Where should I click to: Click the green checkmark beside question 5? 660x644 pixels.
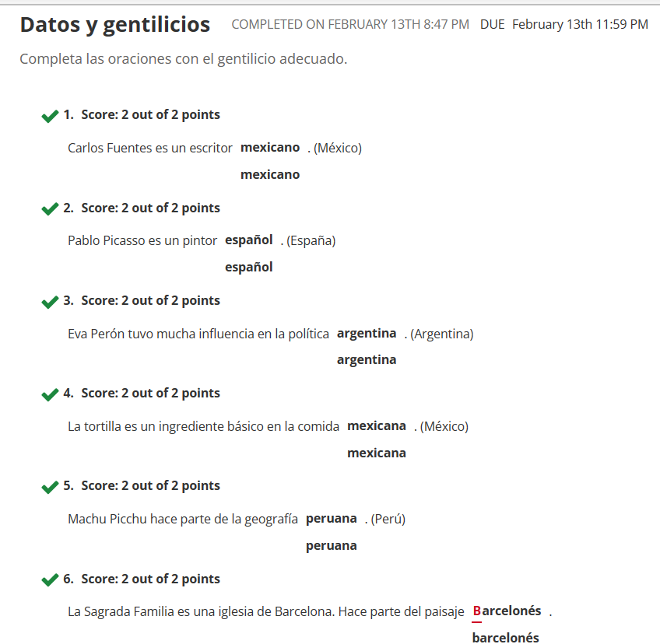(50, 487)
